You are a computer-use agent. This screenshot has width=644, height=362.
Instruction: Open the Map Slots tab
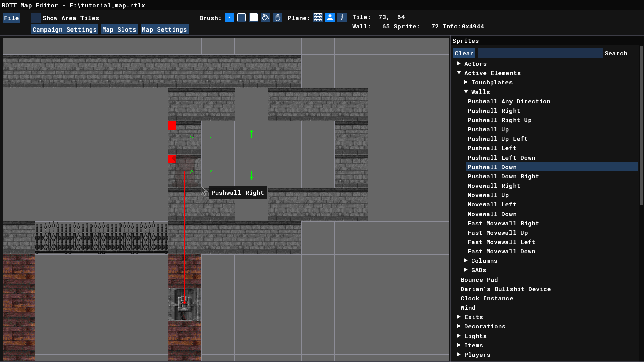(119, 29)
